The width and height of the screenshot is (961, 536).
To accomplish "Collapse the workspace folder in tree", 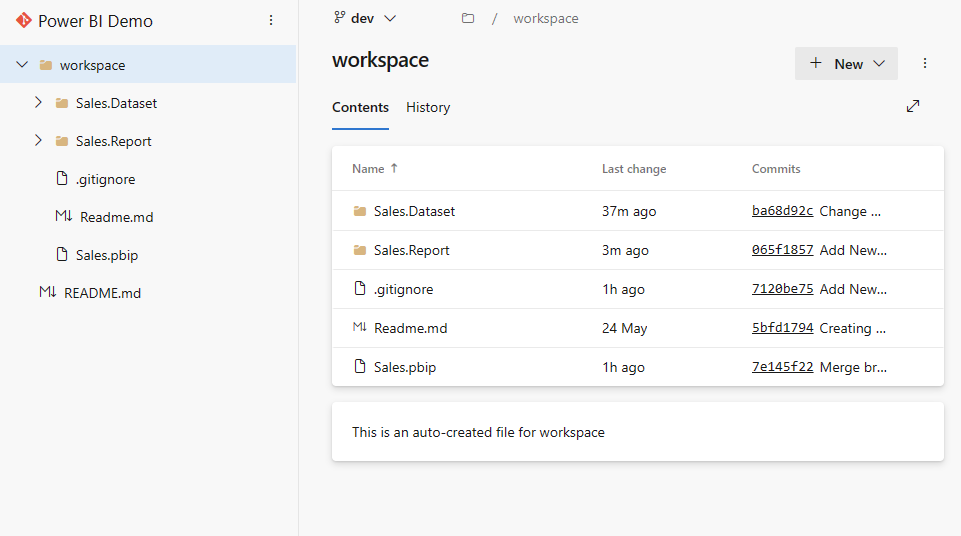I will (x=22, y=64).
